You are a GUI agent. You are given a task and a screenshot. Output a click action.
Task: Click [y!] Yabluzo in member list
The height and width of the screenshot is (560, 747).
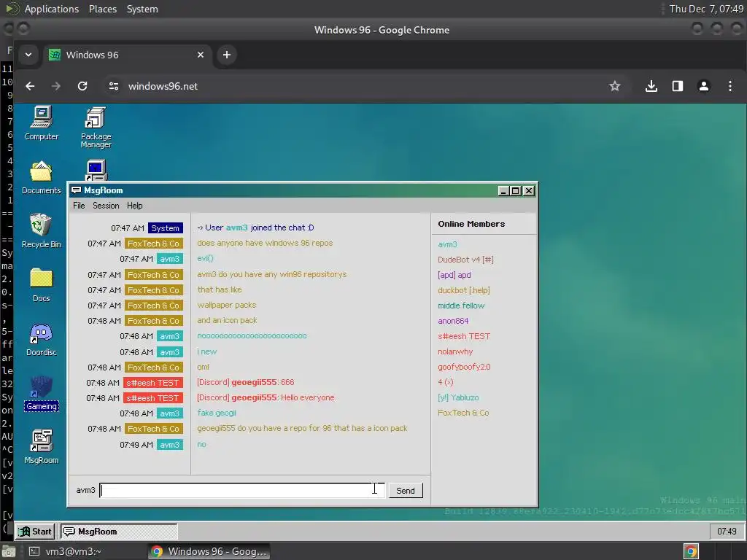click(458, 397)
